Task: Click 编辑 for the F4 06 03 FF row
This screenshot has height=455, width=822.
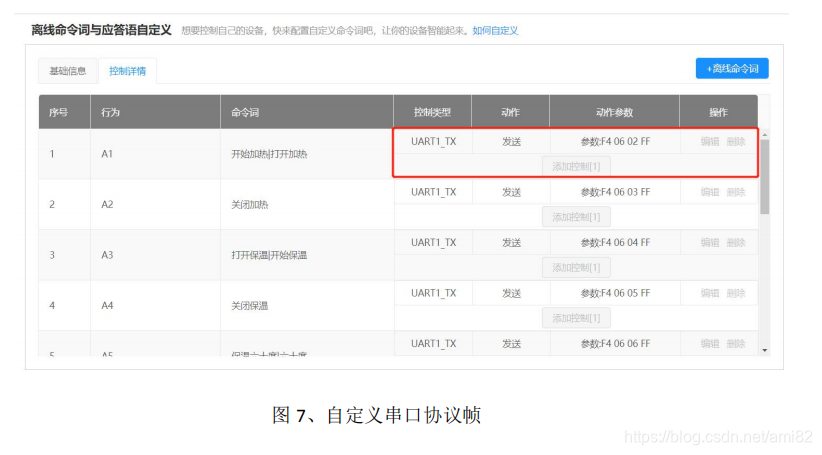Action: [710, 192]
